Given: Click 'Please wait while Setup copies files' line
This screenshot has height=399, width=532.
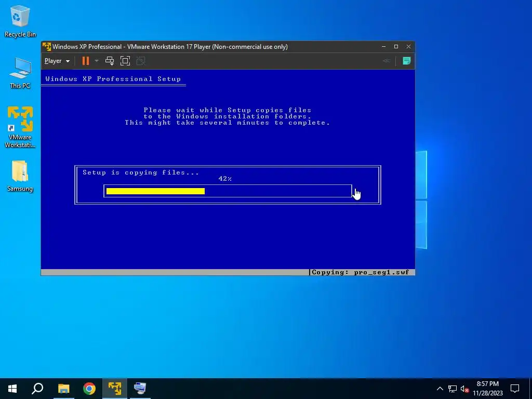Looking at the screenshot, I should [228, 110].
